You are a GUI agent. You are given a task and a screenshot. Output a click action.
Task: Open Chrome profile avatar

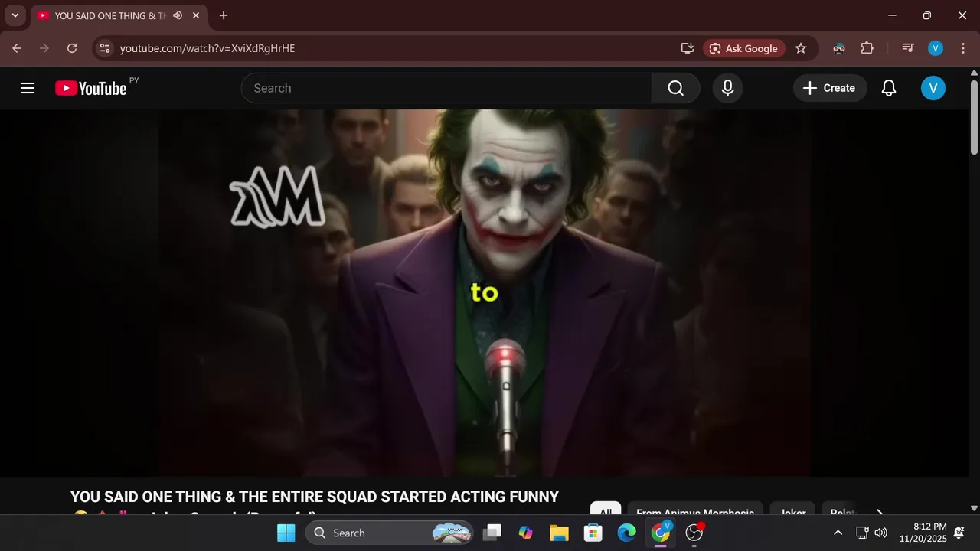pyautogui.click(x=936, y=48)
